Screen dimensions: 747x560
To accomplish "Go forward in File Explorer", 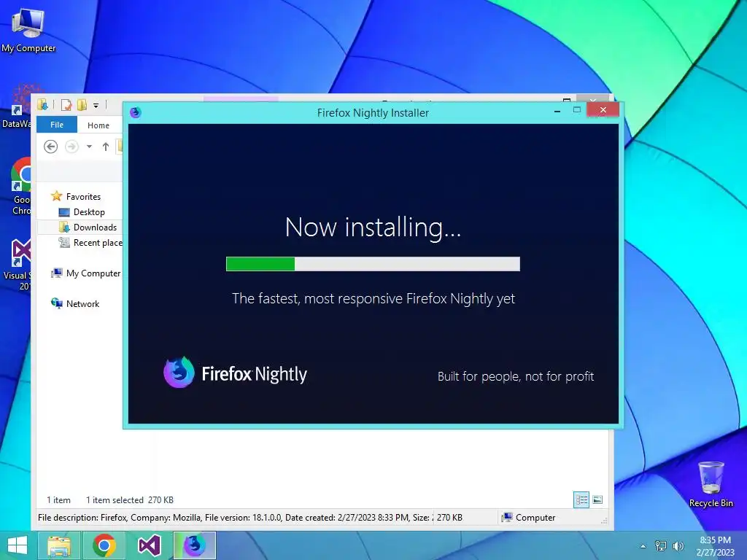I will click(72, 147).
